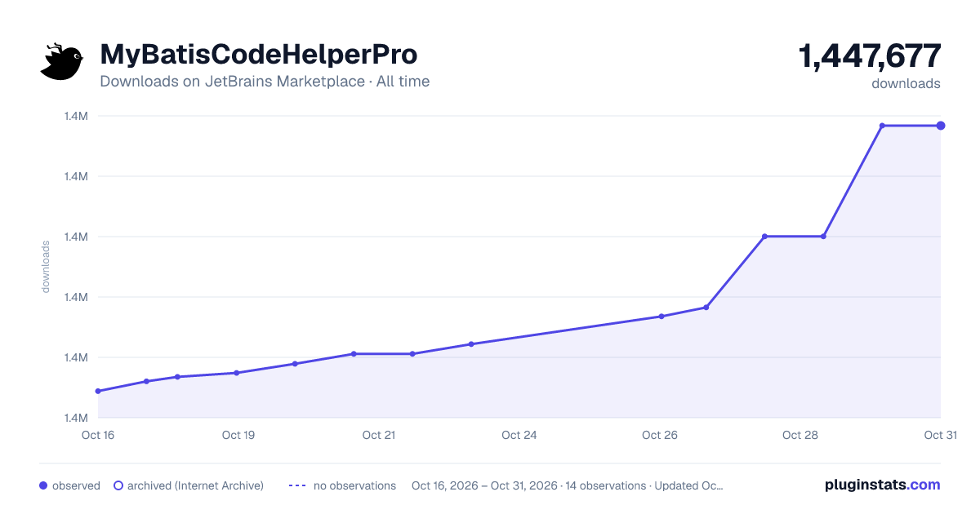Click the dashed no observations legend marker
Image resolution: width=980 pixels, height=514 pixels.
click(297, 485)
